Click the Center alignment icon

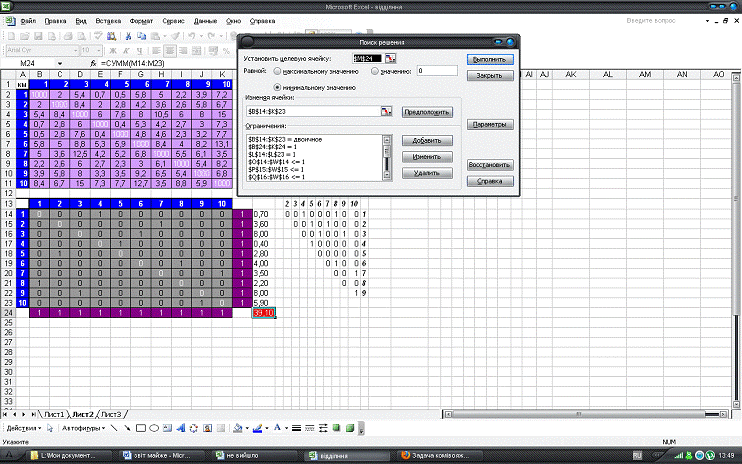(171, 49)
